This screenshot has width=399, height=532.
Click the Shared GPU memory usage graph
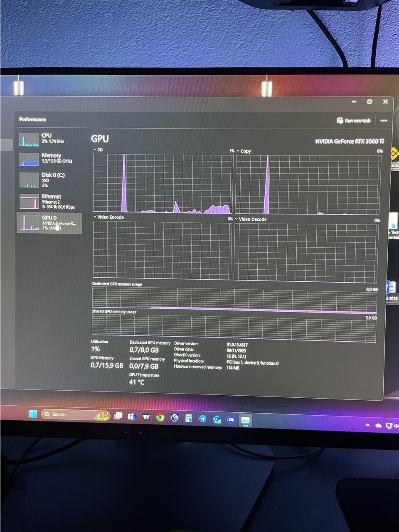234,328
